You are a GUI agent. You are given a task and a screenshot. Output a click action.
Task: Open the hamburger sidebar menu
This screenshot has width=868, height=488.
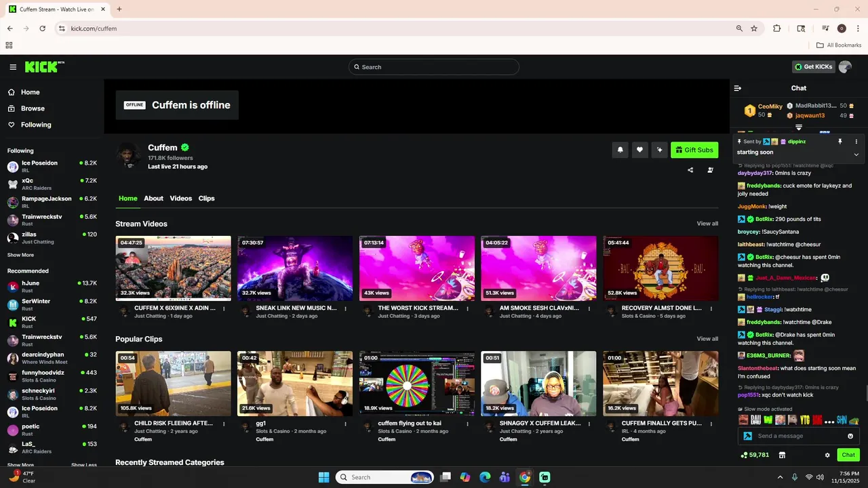(13, 67)
